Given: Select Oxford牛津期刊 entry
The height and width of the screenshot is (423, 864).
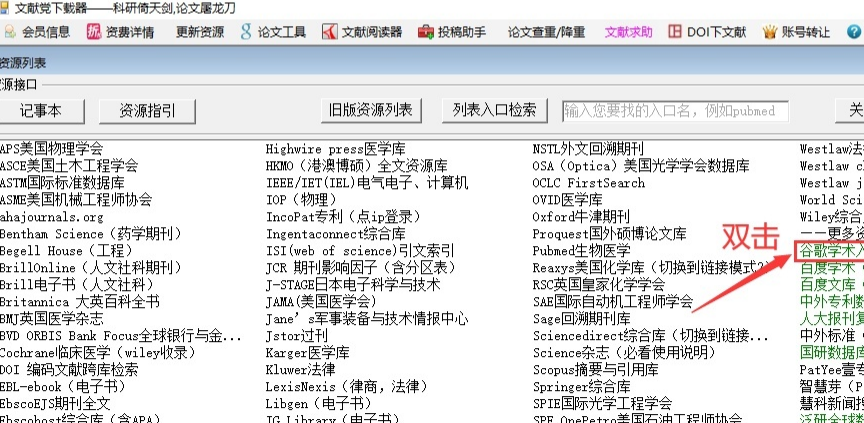Looking at the screenshot, I should 581,216.
